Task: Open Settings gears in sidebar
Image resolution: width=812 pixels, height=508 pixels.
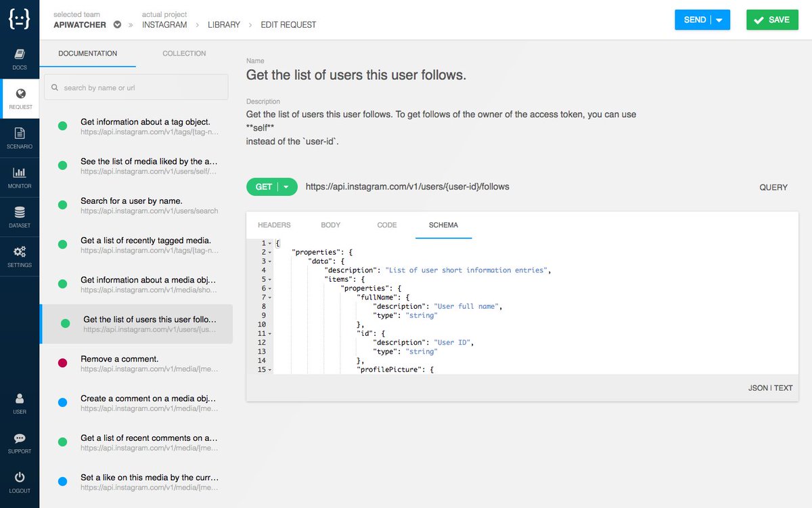Action: pos(20,257)
